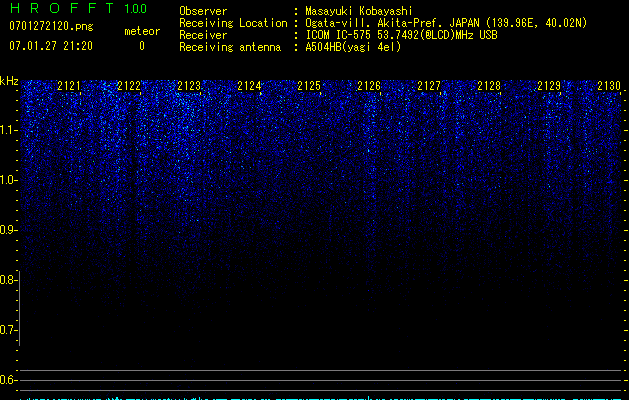Click the kHz axis unit label
Screen dimensions: 629x400
click(9, 81)
